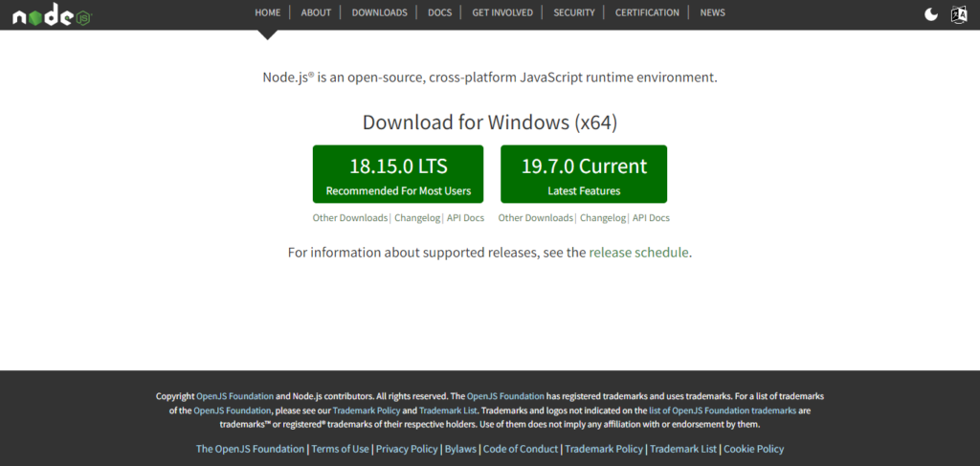Follow the release schedule link

[x=638, y=253]
